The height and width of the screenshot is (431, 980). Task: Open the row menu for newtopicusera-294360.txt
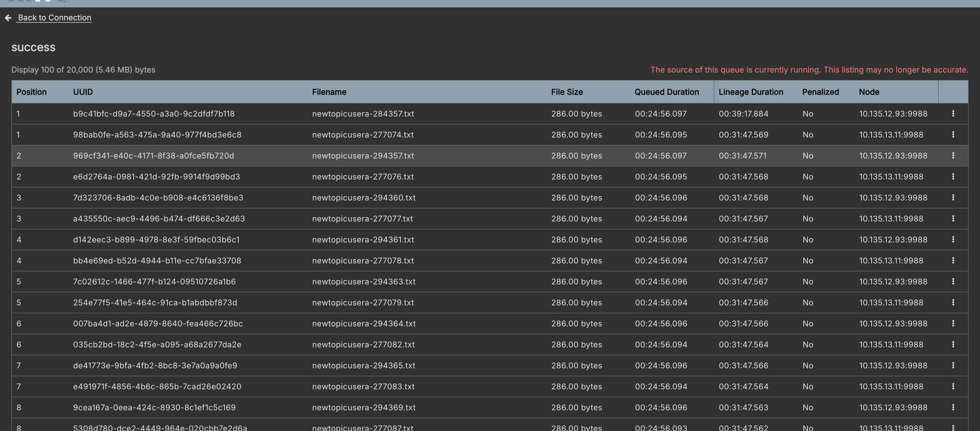[x=953, y=197]
